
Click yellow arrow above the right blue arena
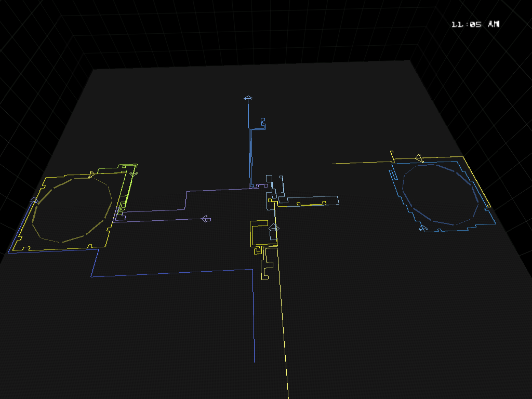419,158
